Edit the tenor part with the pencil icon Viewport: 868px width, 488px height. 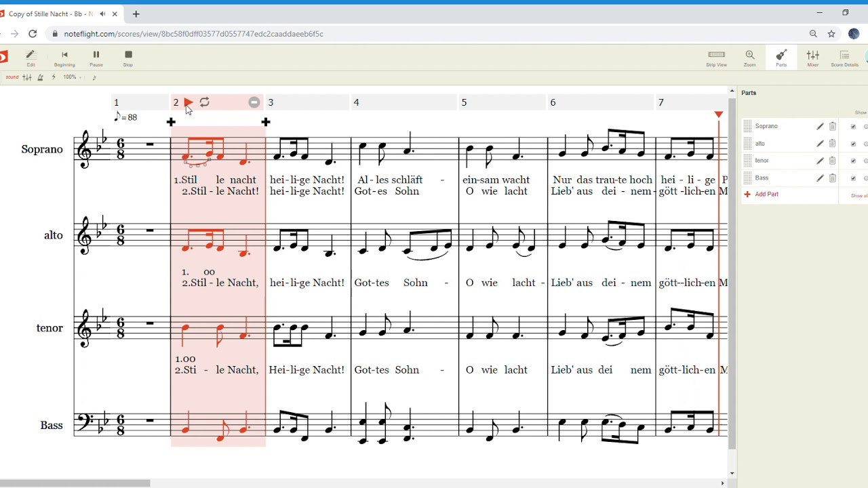pyautogui.click(x=820, y=161)
